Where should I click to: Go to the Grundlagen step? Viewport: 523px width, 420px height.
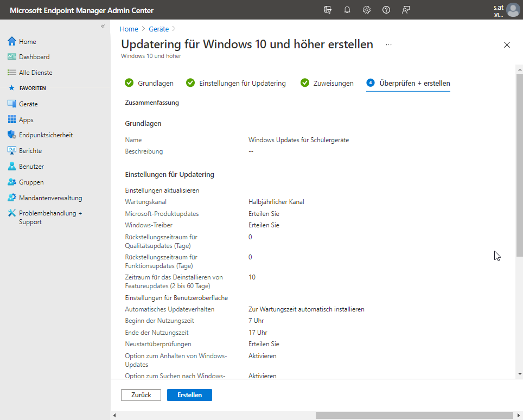pyautogui.click(x=149, y=83)
